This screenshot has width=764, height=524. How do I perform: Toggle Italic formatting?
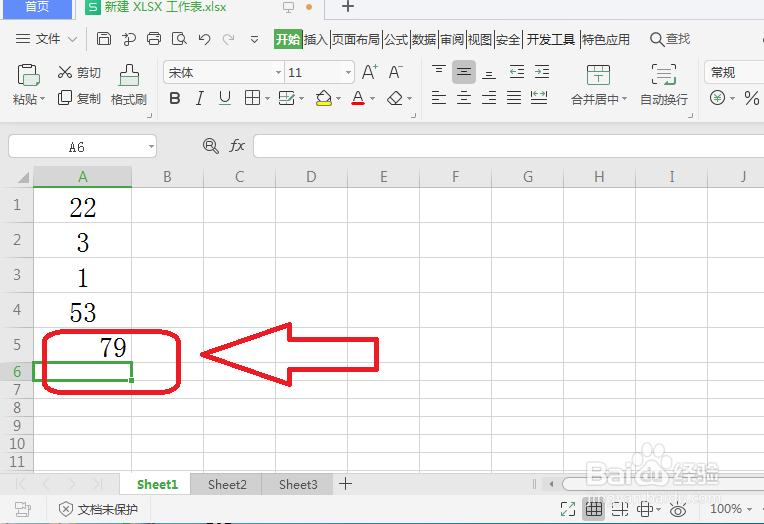[199, 98]
